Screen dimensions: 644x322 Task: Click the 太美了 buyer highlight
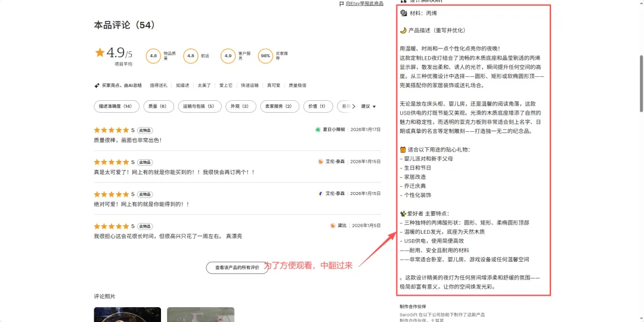pos(204,85)
